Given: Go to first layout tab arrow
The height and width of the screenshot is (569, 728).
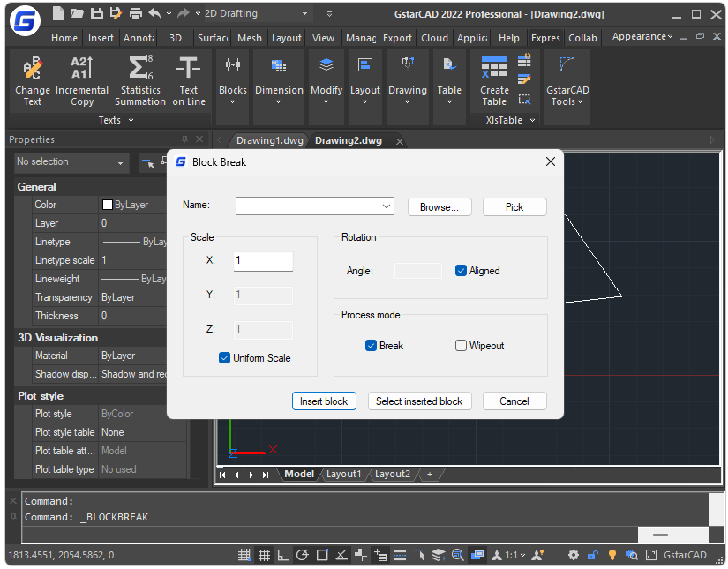Looking at the screenshot, I should (x=222, y=475).
